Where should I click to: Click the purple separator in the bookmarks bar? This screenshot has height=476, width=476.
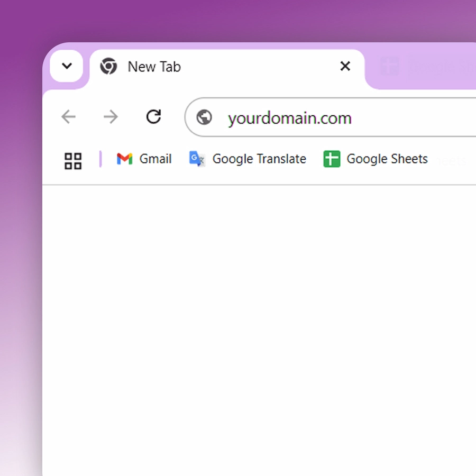pos(100,159)
